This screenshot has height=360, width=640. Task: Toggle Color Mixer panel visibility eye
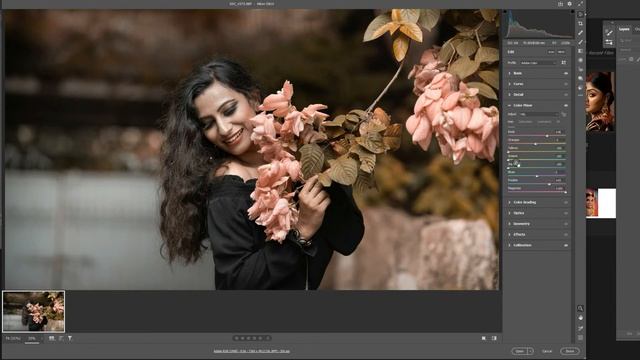coord(566,105)
